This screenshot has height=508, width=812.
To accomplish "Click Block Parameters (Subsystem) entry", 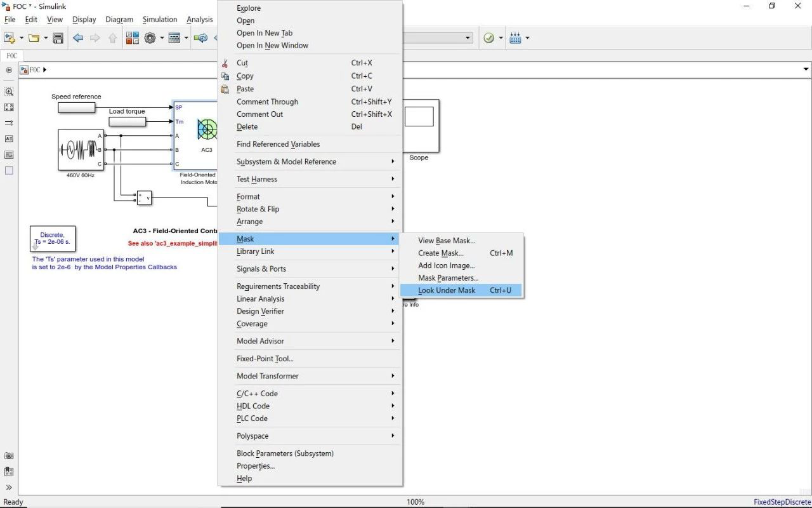I will [x=285, y=453].
